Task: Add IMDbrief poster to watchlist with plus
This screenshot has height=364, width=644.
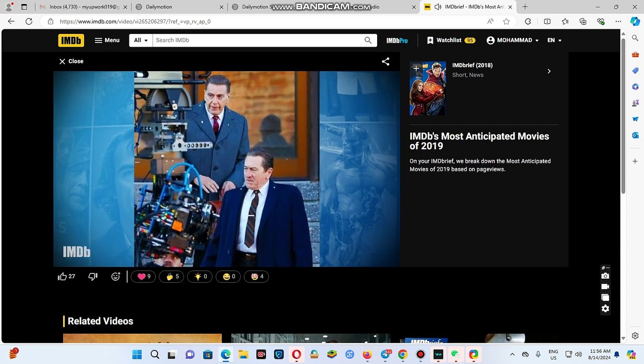Action: 416,68
